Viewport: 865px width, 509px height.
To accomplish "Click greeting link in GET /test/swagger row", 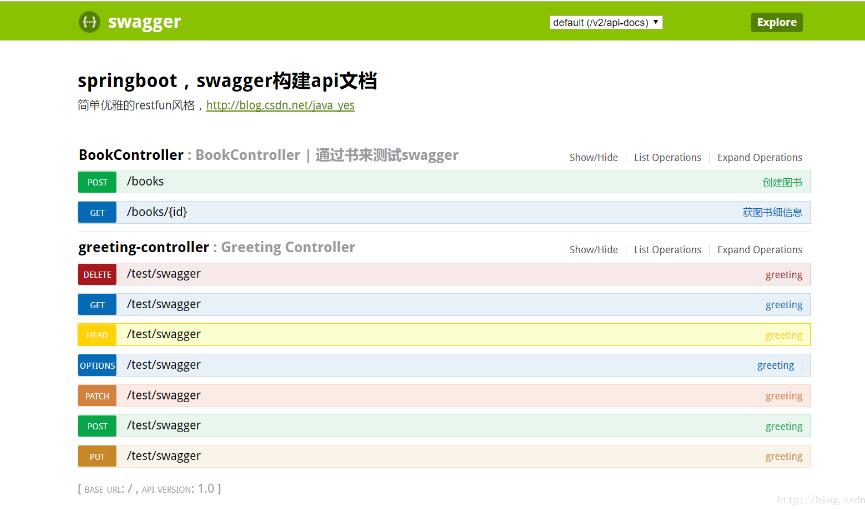I will [784, 306].
